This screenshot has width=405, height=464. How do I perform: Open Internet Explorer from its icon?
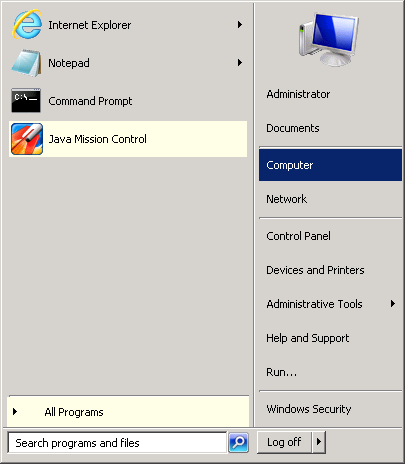tap(27, 24)
